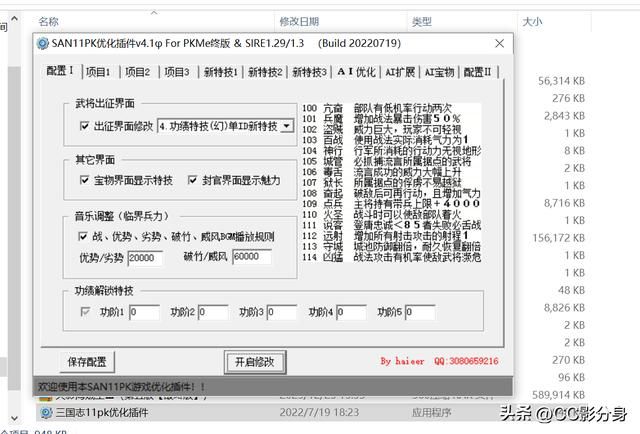Switch to the 新特技2 tab
The image size is (640, 434).
pyautogui.click(x=265, y=72)
